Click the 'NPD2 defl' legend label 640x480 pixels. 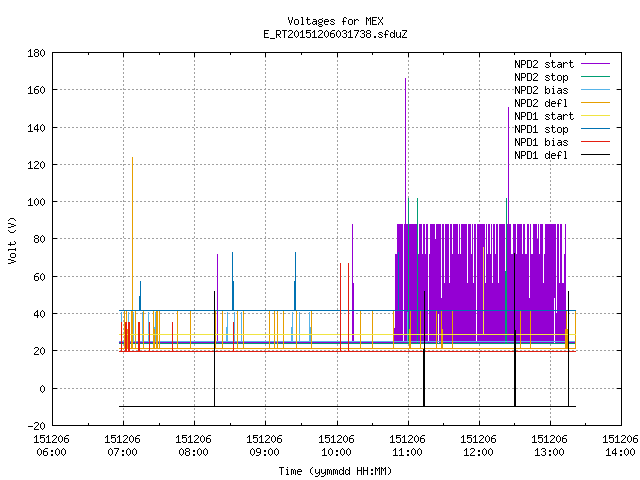541,103
